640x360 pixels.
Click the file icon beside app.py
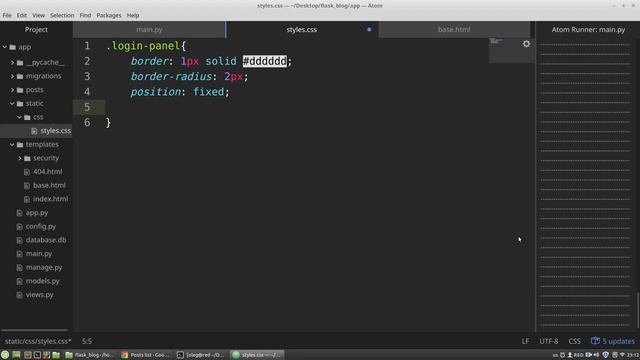click(x=19, y=213)
